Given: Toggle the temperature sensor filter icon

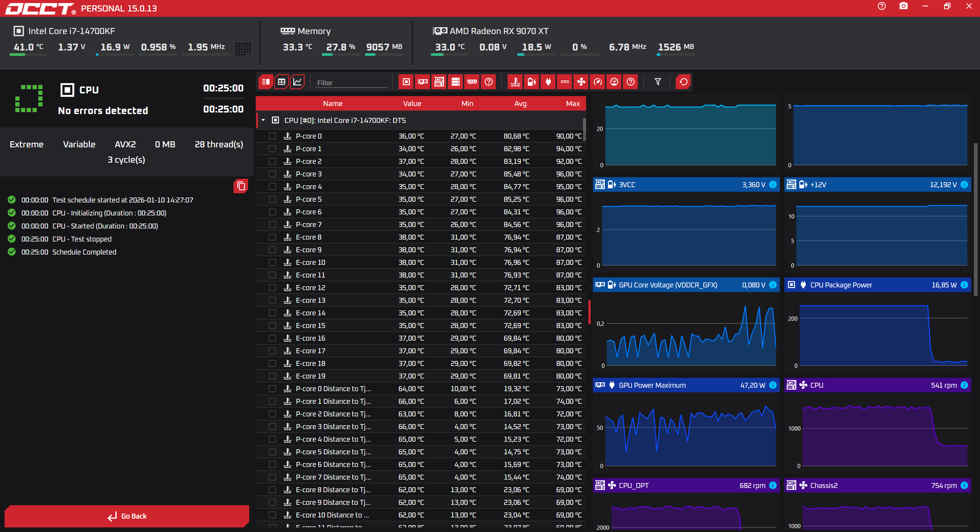Looking at the screenshot, I should [515, 82].
